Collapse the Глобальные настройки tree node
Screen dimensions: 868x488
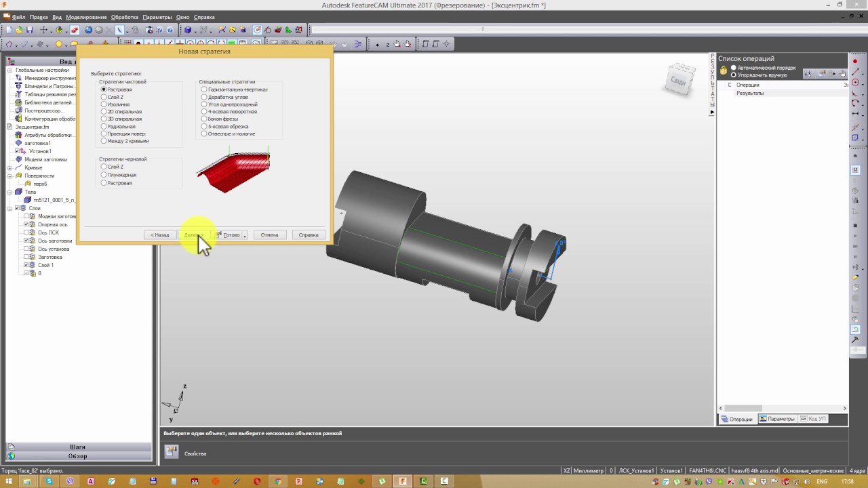click(9, 70)
